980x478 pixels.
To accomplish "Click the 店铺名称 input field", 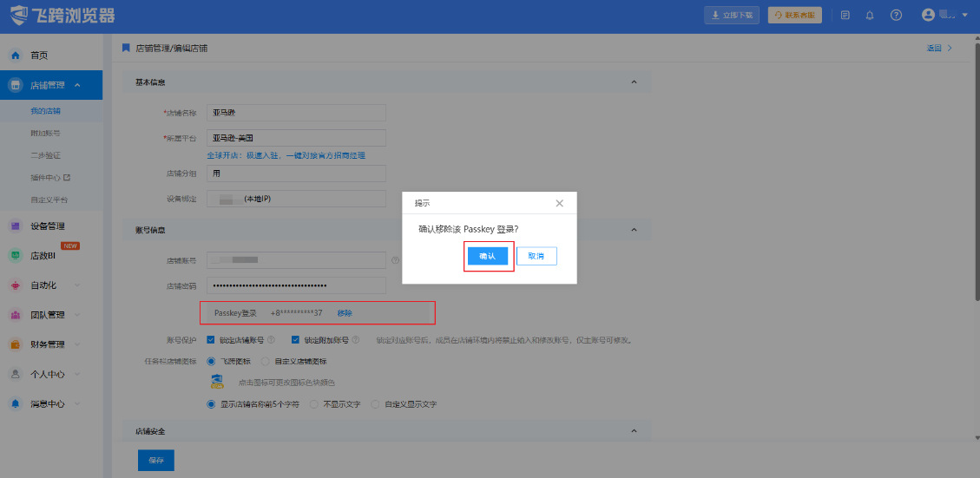I will pyautogui.click(x=296, y=113).
